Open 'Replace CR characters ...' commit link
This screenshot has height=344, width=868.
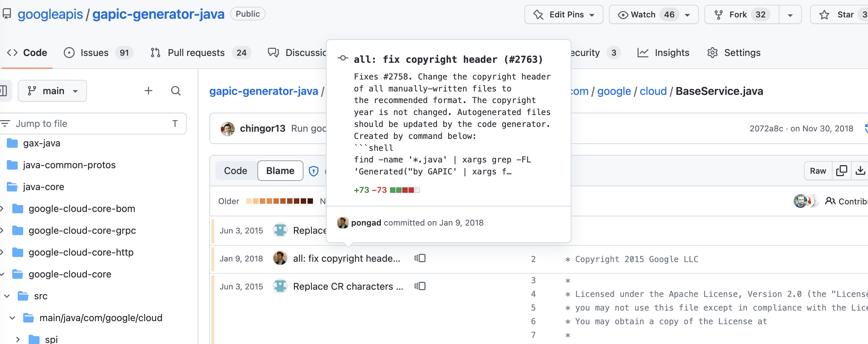tap(348, 287)
